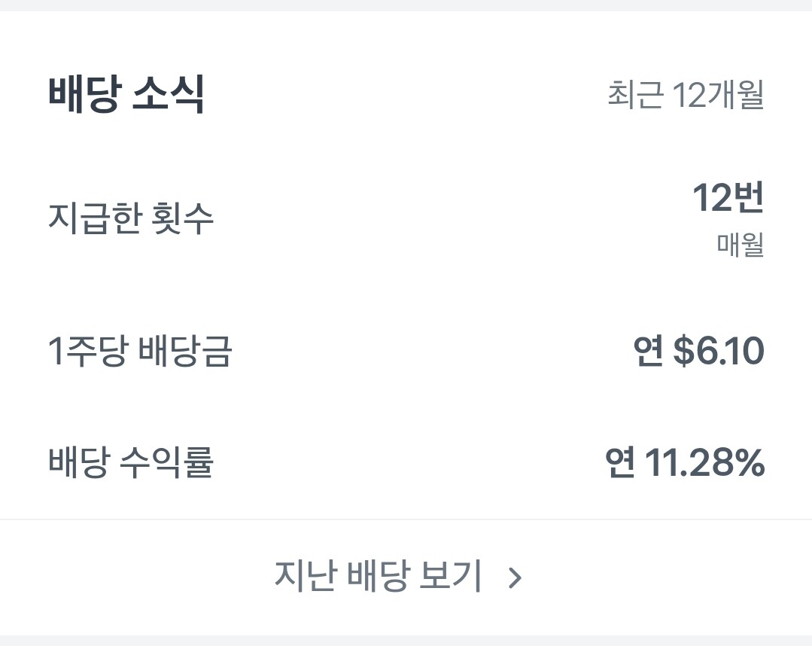The height and width of the screenshot is (646, 812).
Task: Tap the divider line above 지난 배당 보기
Action: click(406, 520)
